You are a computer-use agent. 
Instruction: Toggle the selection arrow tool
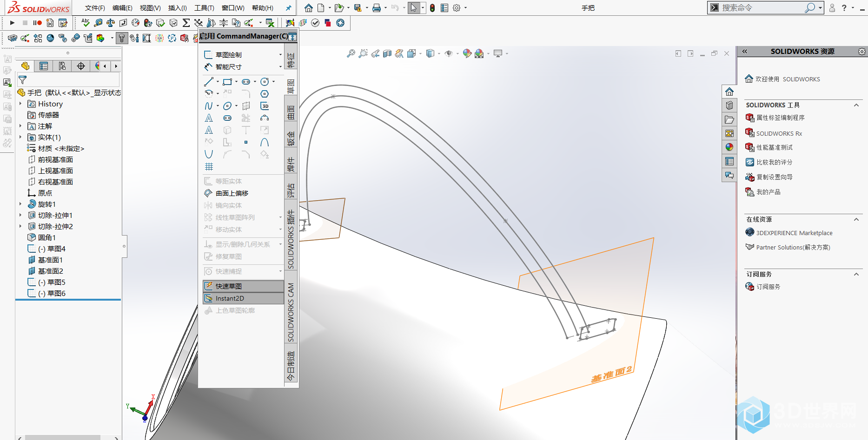pyautogui.click(x=413, y=8)
